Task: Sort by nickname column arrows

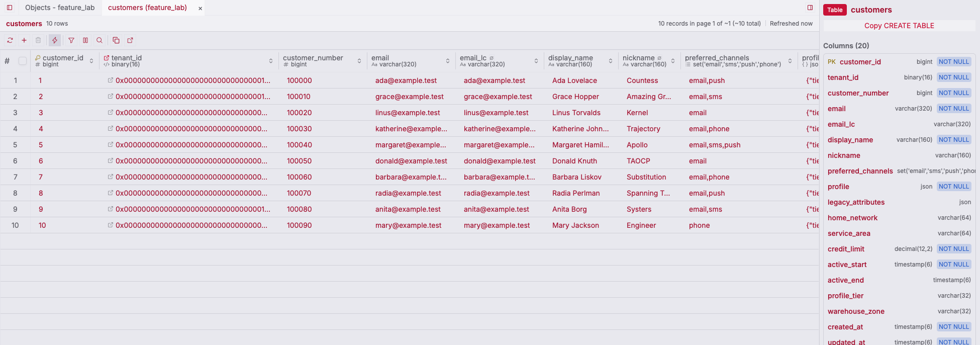Action: click(x=673, y=61)
